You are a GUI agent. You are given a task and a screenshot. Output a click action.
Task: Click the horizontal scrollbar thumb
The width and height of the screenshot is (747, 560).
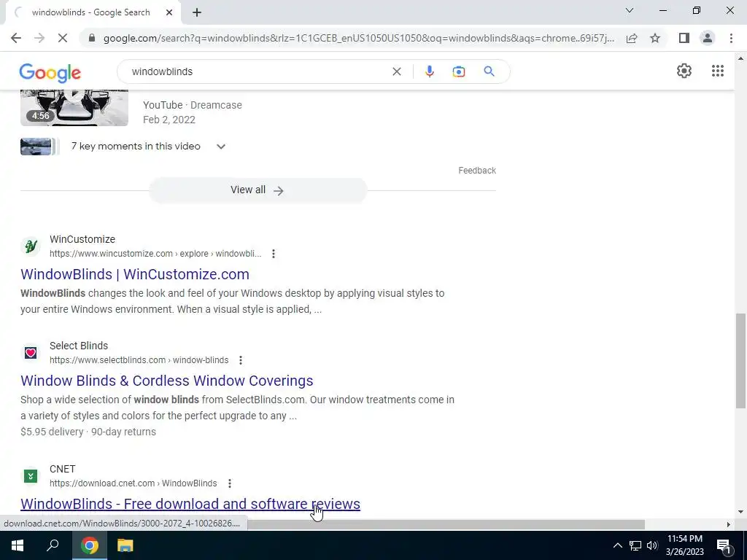tap(446, 524)
